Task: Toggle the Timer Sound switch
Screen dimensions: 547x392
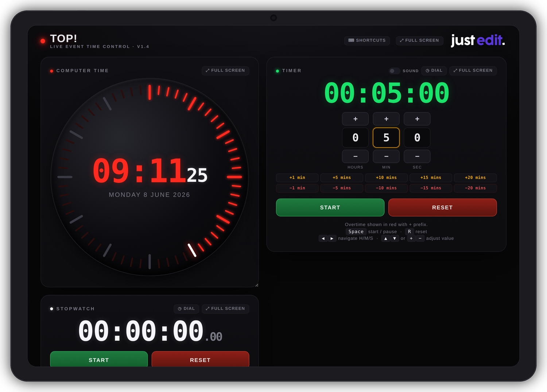Action: click(394, 71)
